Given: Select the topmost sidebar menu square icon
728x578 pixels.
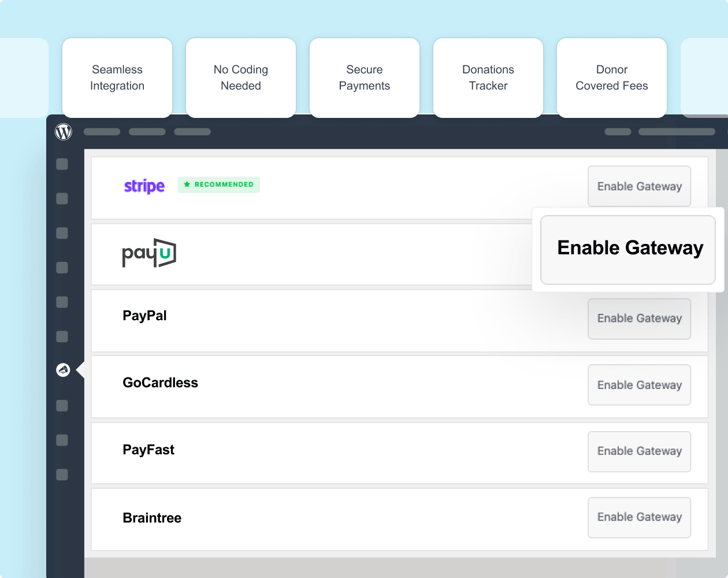Looking at the screenshot, I should tap(61, 164).
